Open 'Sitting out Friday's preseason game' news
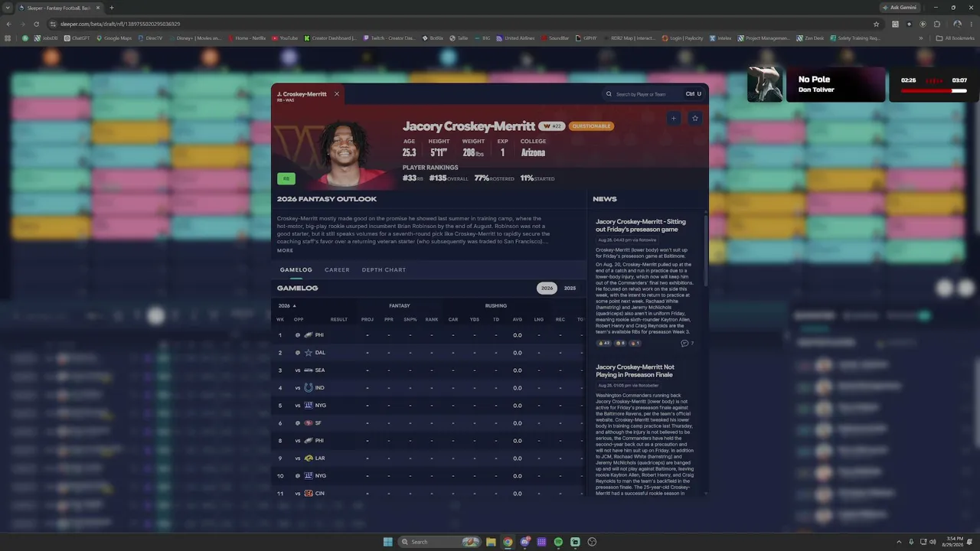This screenshot has height=551, width=980. coord(641,226)
